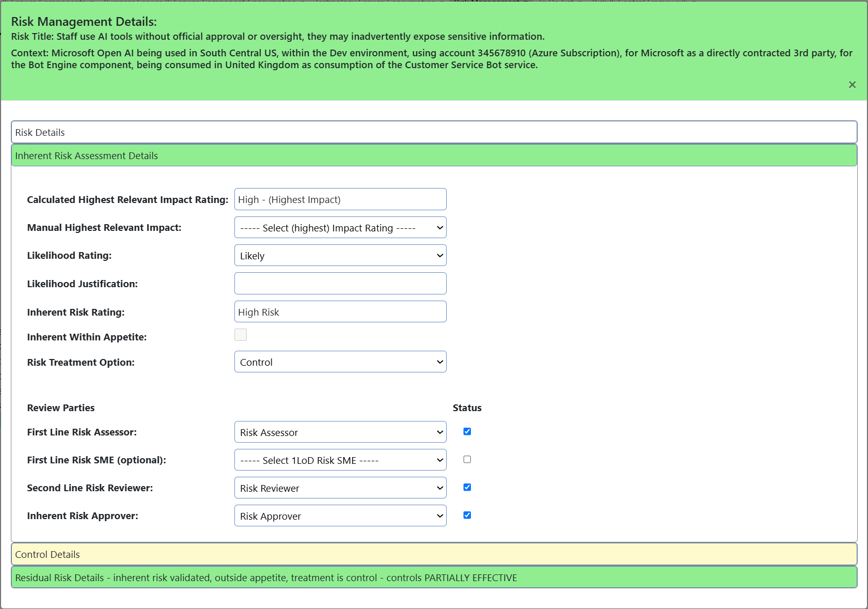The width and height of the screenshot is (868, 609).
Task: Click the Likelihood Justification input field
Action: point(340,283)
